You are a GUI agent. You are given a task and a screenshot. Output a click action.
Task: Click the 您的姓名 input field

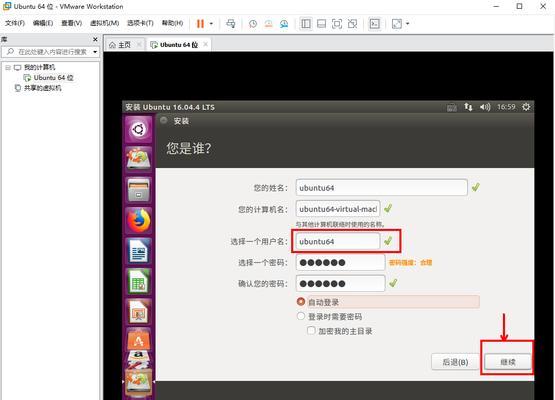click(x=382, y=188)
